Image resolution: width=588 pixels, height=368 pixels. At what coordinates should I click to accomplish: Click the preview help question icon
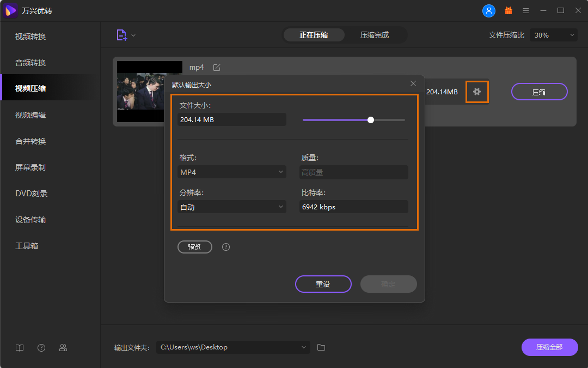tap(226, 247)
